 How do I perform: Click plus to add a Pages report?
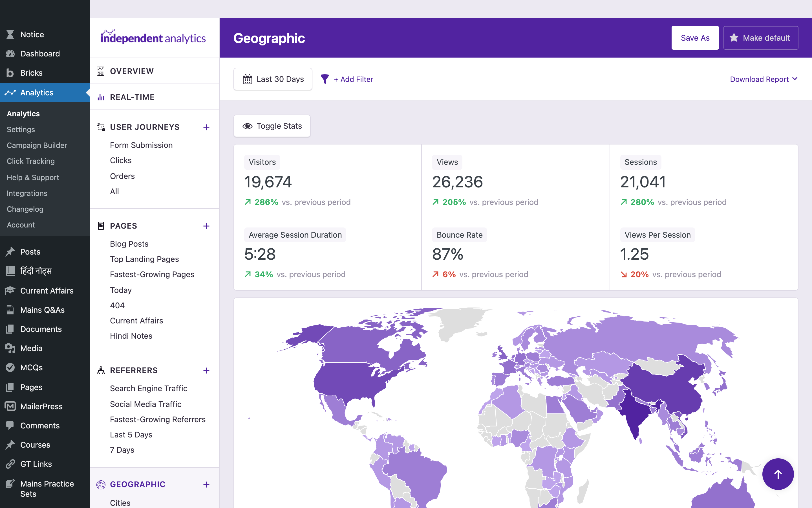(x=206, y=226)
